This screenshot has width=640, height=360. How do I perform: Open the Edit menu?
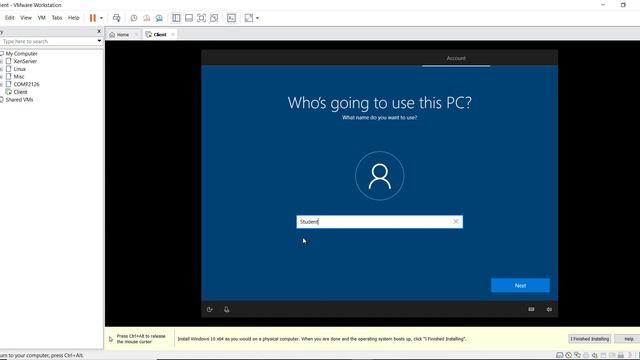pyautogui.click(x=9, y=18)
